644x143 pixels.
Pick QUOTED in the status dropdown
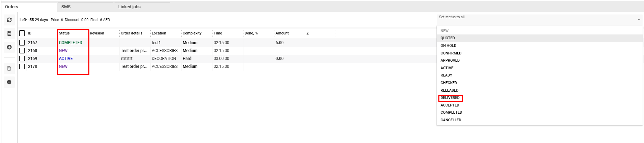pyautogui.click(x=448, y=38)
